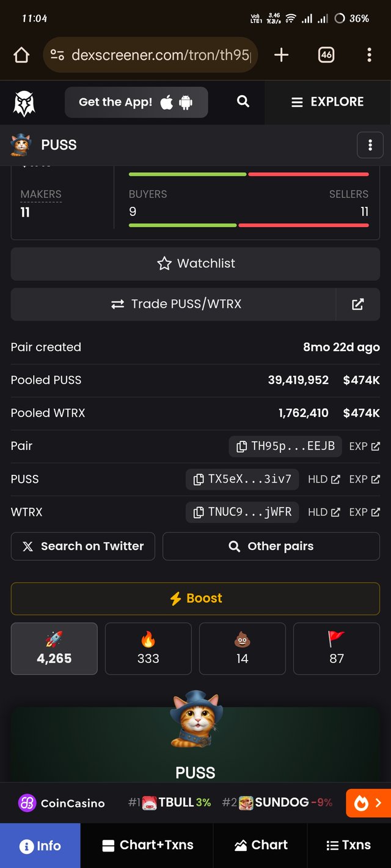
Task: Switch to the Chart+Txns tab
Action: [x=147, y=845]
